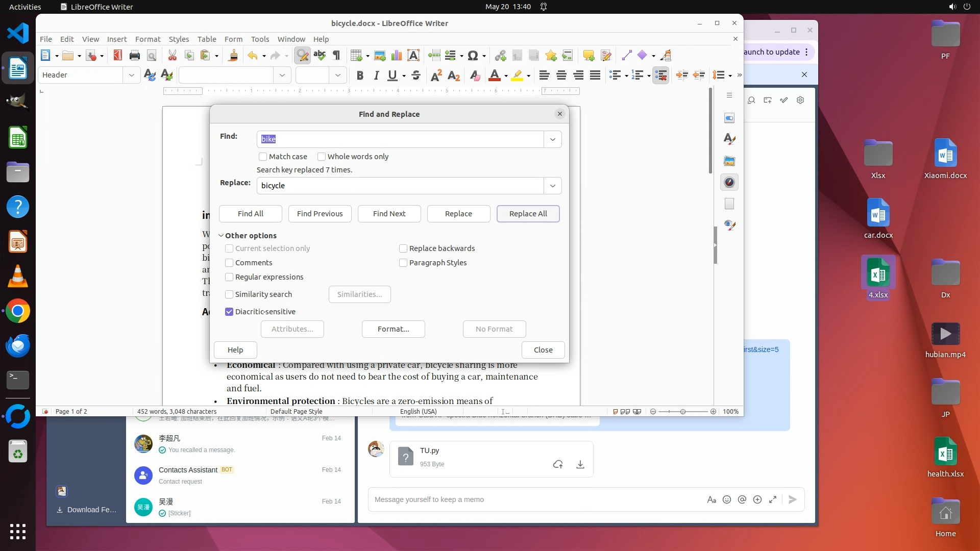The image size is (980, 551).
Task: Click the Justified alignment icon
Action: [595, 76]
